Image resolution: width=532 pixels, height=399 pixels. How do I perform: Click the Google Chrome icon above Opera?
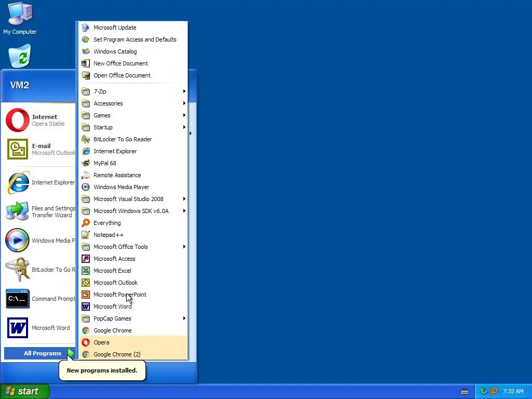point(86,330)
